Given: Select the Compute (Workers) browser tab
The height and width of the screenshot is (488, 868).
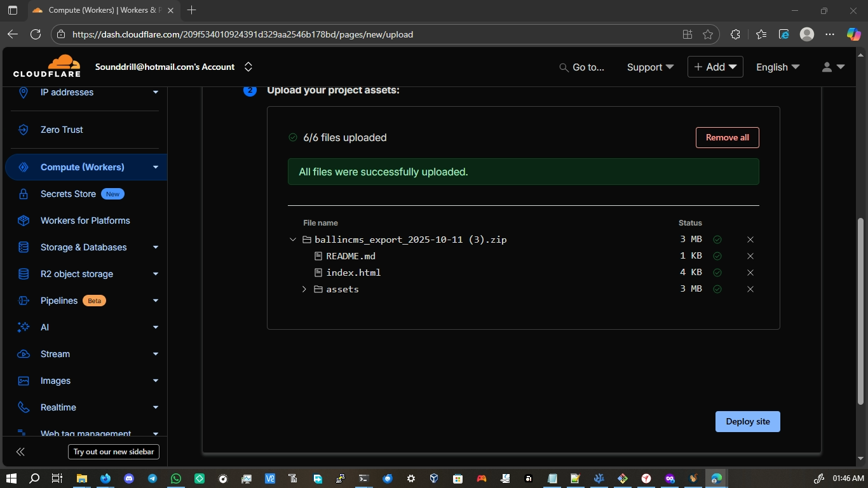Looking at the screenshot, I should click(x=102, y=10).
